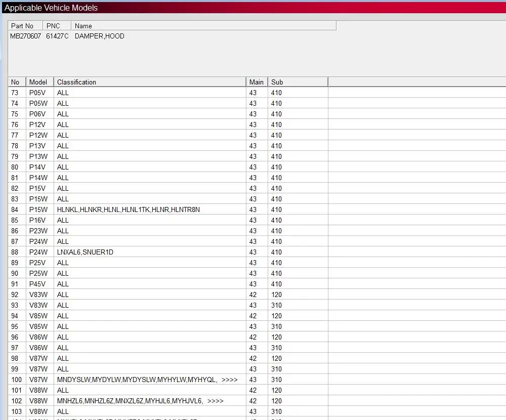Click row number 98
The height and width of the screenshot is (420, 506).
15,359
